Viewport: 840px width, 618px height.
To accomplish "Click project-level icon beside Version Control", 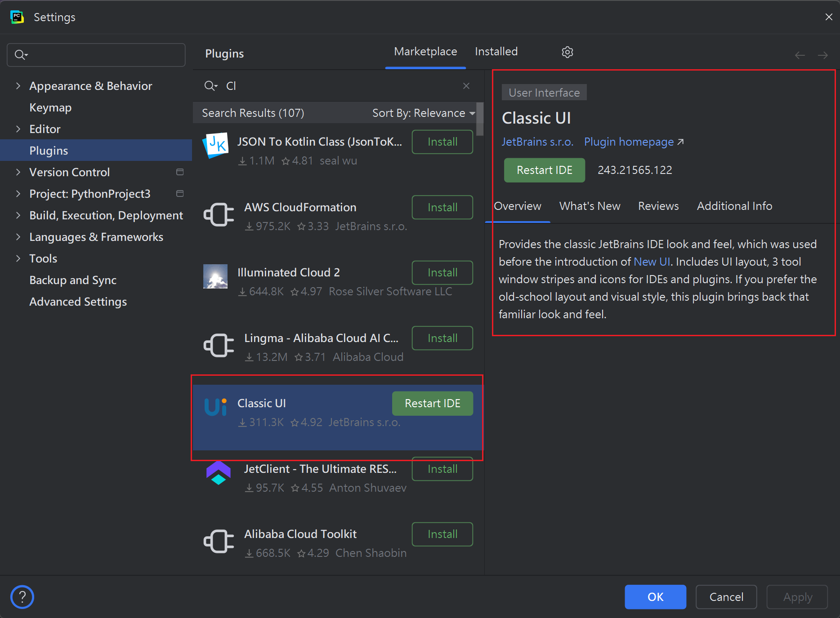I will pos(180,172).
